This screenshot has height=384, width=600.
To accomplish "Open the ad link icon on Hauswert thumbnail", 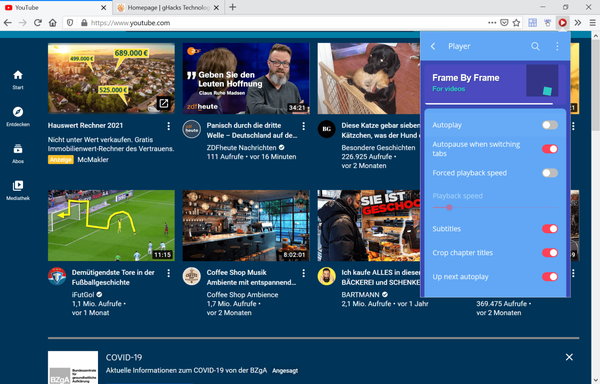I will pos(163,103).
